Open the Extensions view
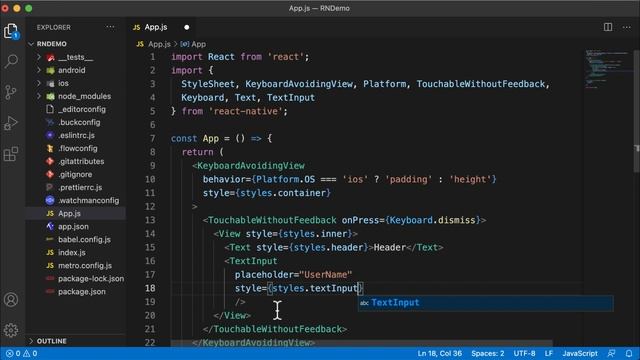 click(x=11, y=154)
